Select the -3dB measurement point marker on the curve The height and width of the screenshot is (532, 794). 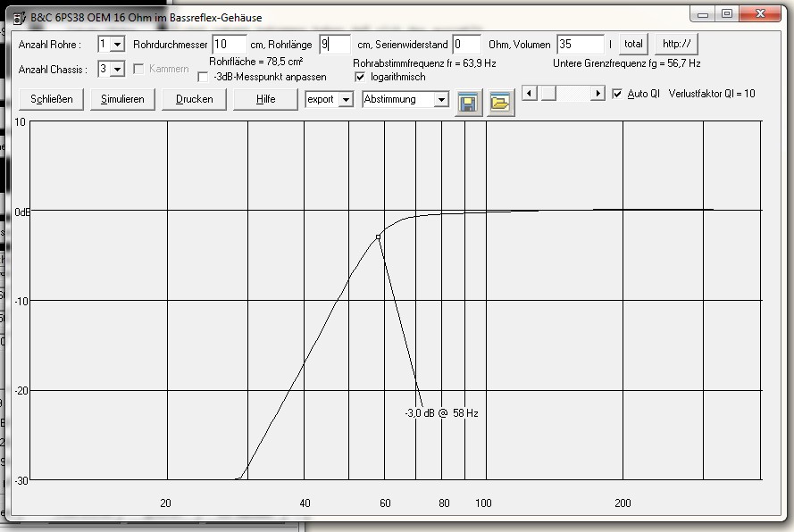coord(378,237)
